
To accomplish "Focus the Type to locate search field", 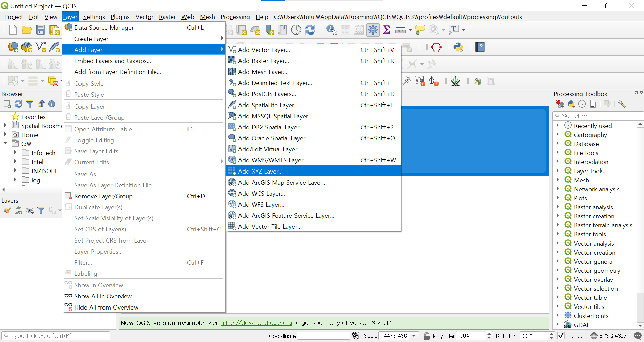I will [56, 336].
